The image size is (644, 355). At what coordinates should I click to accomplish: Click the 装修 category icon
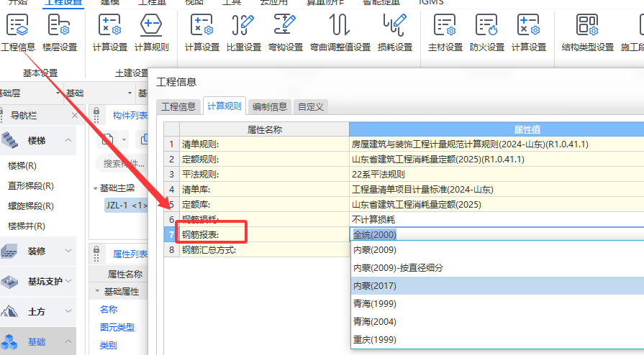click(x=9, y=251)
